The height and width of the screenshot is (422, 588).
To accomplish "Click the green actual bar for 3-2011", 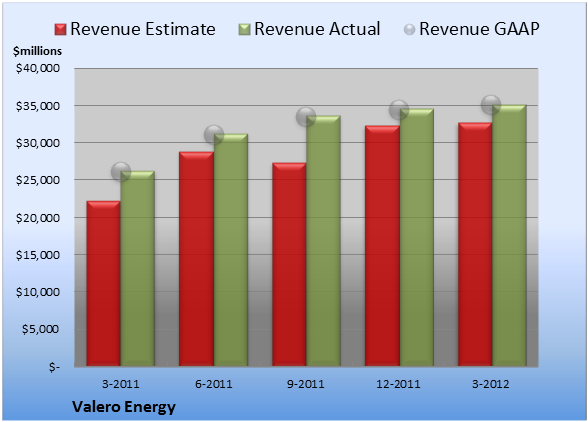I will (138, 269).
